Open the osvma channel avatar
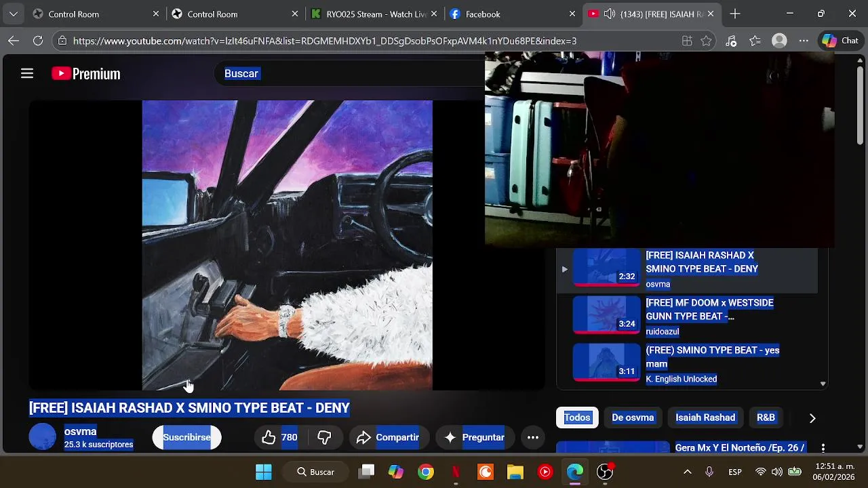The height and width of the screenshot is (488, 868). 42,437
